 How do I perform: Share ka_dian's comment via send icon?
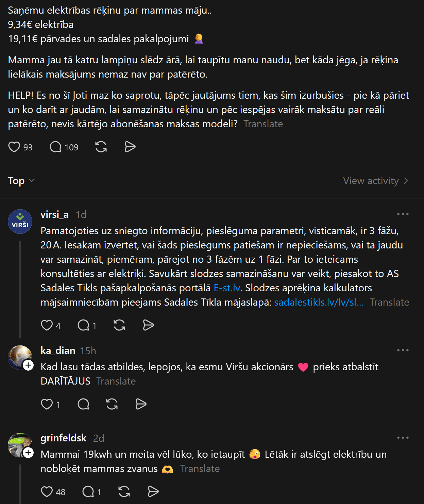[x=141, y=404]
